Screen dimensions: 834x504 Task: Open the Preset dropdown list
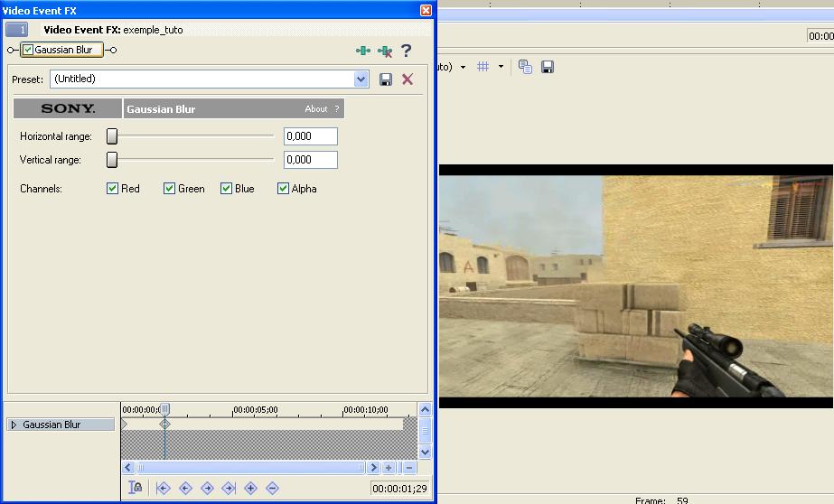coord(361,79)
